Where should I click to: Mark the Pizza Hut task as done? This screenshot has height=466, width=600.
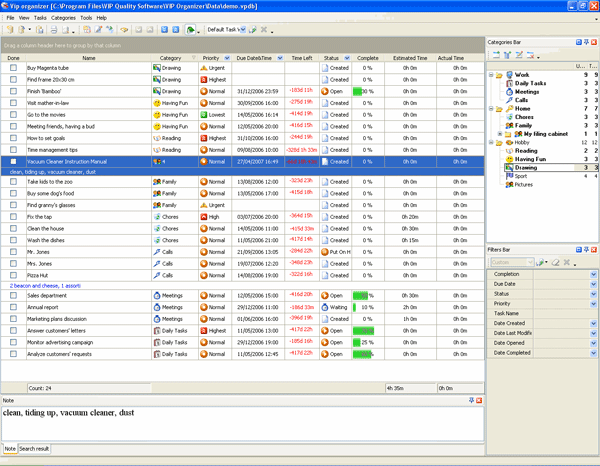13,273
